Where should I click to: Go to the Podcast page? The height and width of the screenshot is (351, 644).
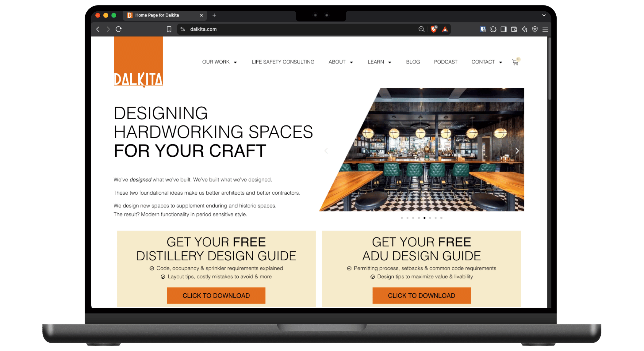pos(446,62)
